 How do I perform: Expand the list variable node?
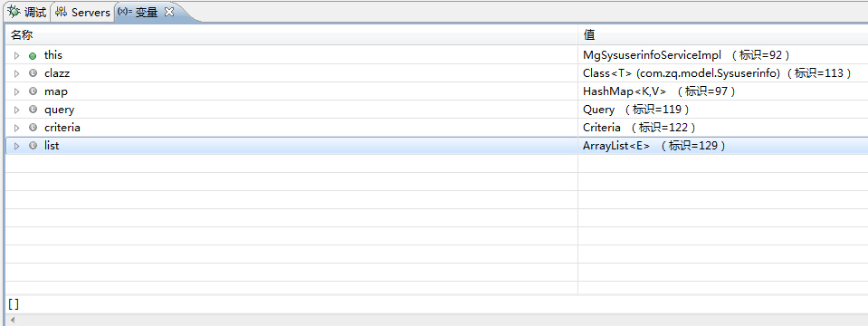[16, 146]
